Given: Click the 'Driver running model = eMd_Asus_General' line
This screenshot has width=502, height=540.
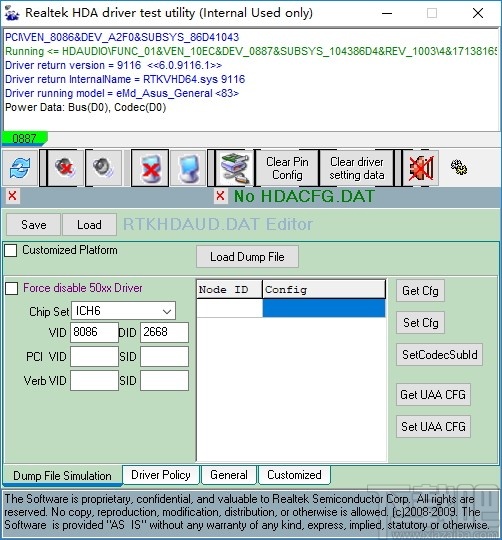Looking at the screenshot, I should pos(122,93).
